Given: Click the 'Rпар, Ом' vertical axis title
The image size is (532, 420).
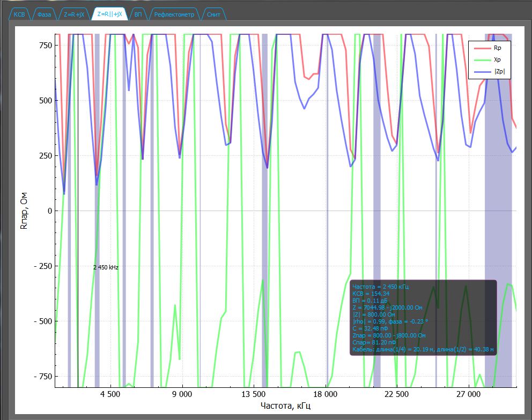Looking at the screenshot, I should pyautogui.click(x=23, y=211).
